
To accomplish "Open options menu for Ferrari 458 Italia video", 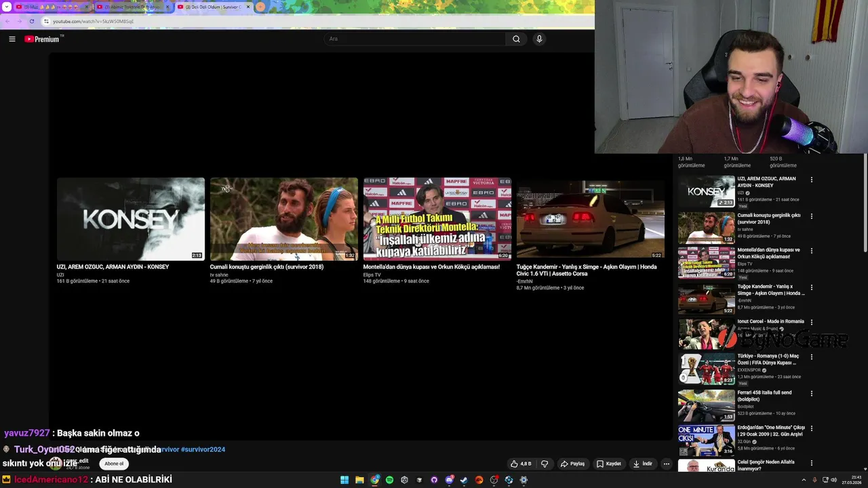I will coord(811,394).
